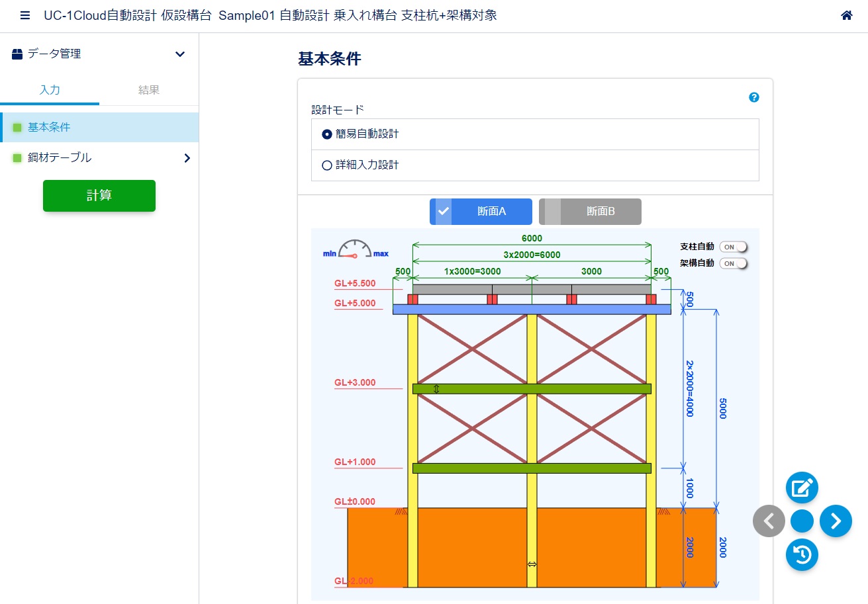Select the 断面B view button
Viewport: 868px width, 604px height.
tap(590, 212)
